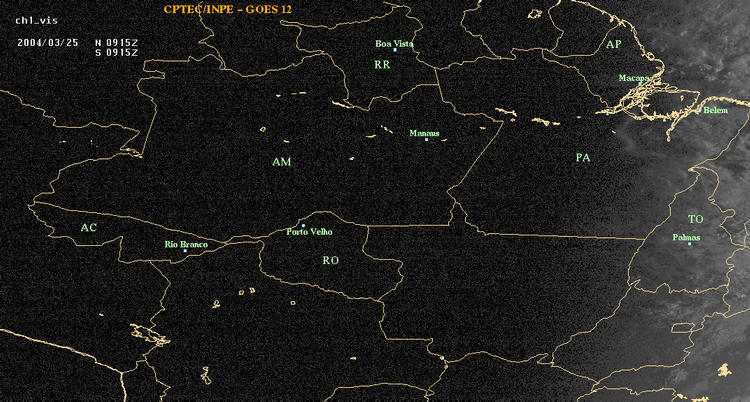The image size is (750, 402).
Task: Click the Palmas city marker dot
Action: pyautogui.click(x=689, y=244)
